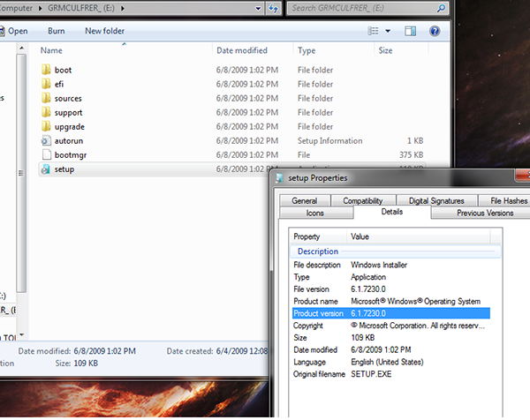Click the autorun Setup Information type cell
Viewport: 530px width, 420px height.
[329, 141]
